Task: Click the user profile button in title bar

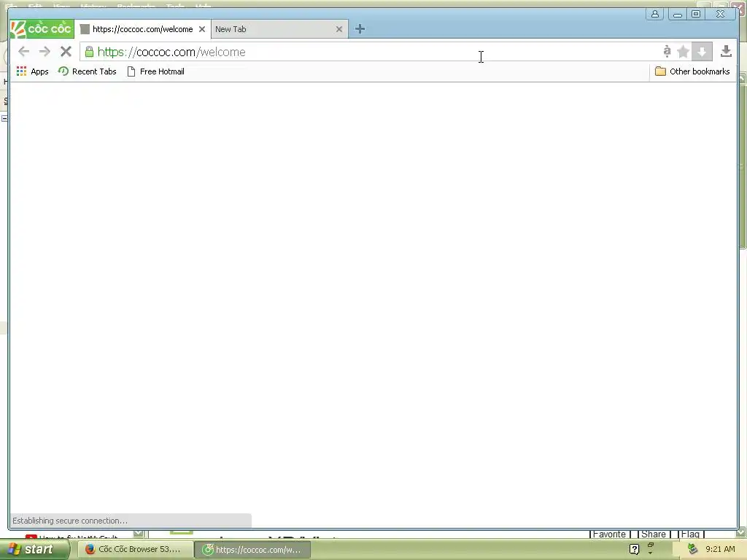Action: (x=655, y=14)
